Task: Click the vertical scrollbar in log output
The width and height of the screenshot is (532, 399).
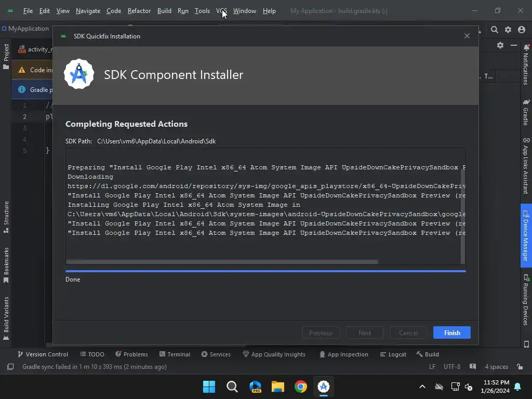Action: pyautogui.click(x=463, y=216)
